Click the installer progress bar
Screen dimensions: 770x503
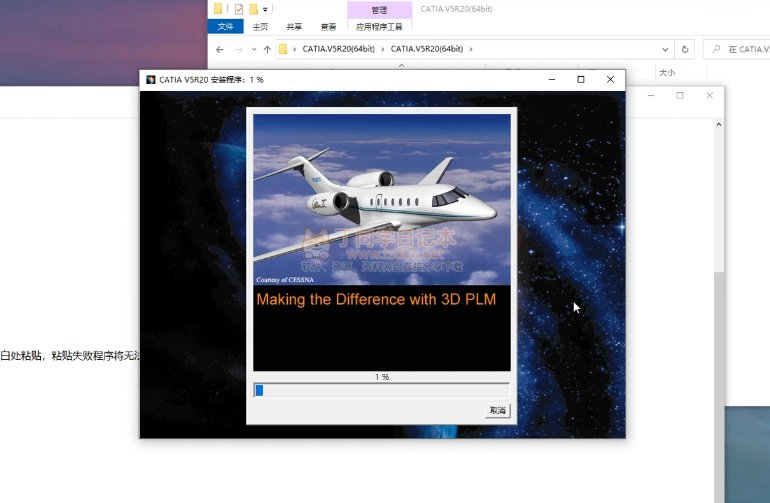click(382, 390)
